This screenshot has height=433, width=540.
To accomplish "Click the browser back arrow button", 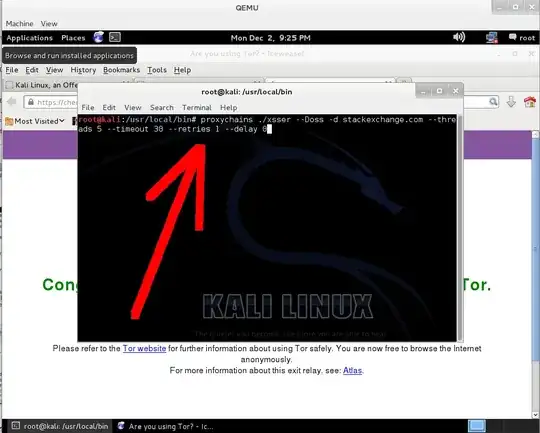I will click(12, 102).
